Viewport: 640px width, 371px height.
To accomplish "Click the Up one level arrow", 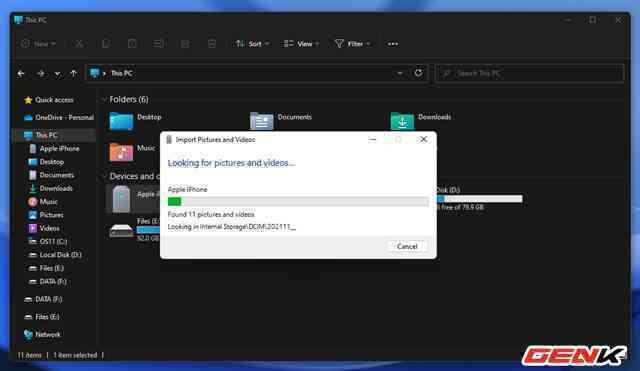I will [73, 73].
